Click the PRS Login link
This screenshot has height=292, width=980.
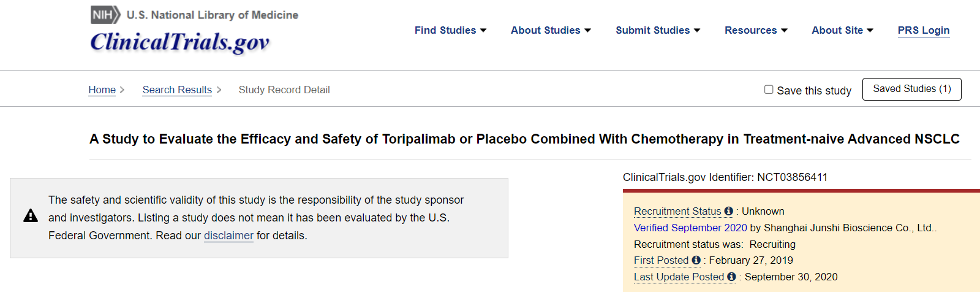click(x=923, y=30)
